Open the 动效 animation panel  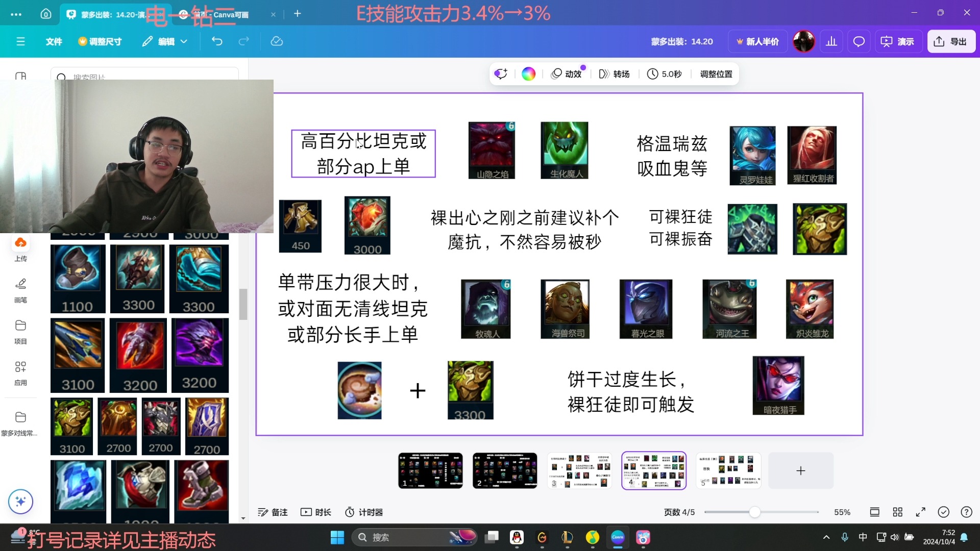[x=567, y=74]
